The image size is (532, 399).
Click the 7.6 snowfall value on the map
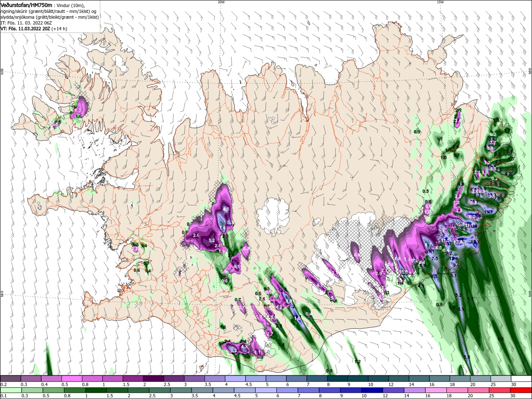tap(222, 228)
